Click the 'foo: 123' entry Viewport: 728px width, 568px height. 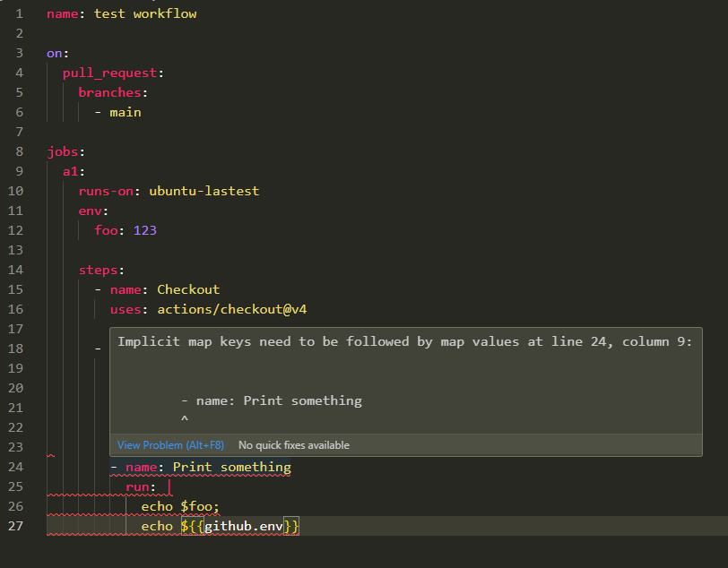126,230
